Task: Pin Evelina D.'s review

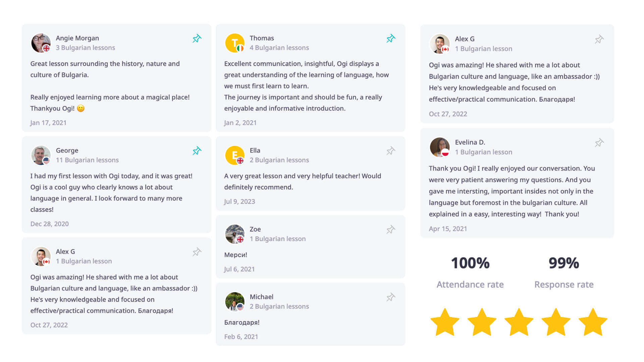Action: [x=599, y=143]
